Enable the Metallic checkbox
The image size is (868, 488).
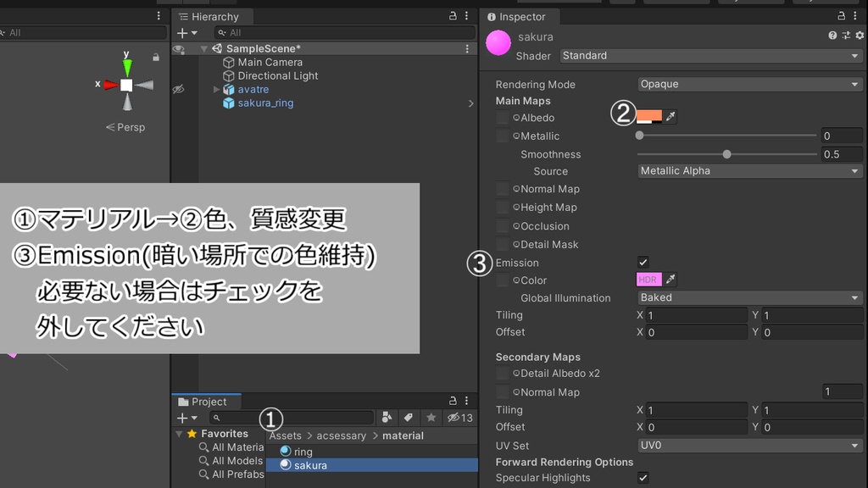[x=504, y=136]
